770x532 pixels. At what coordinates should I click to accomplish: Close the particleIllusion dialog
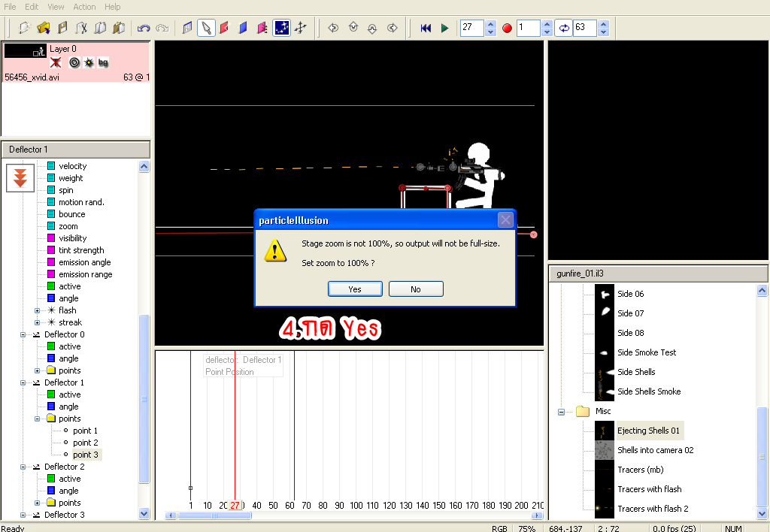pos(505,220)
